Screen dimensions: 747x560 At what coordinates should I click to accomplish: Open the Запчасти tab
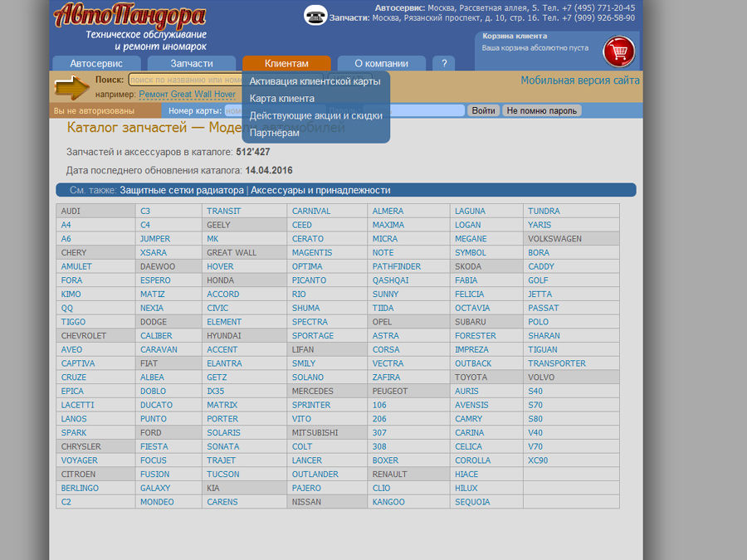[x=192, y=63]
